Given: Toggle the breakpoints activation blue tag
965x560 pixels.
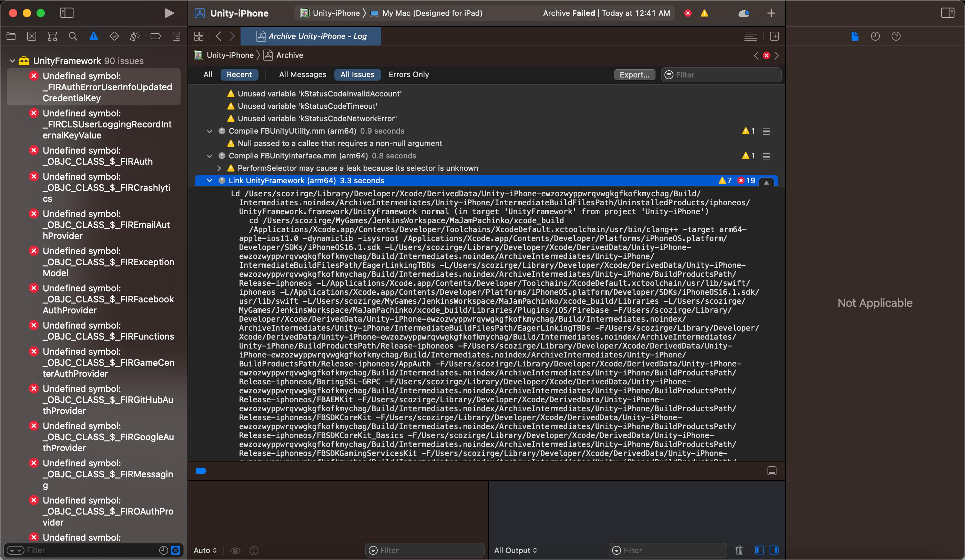Looking at the screenshot, I should (x=201, y=471).
